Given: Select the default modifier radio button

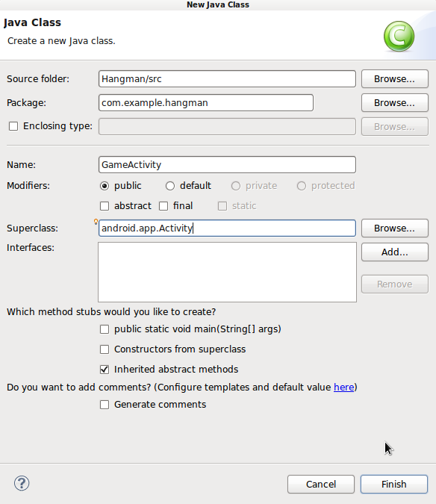Looking at the screenshot, I should pyautogui.click(x=170, y=186).
